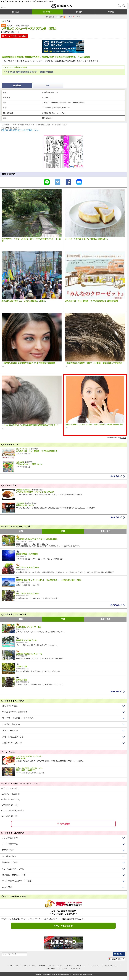The image size is (129, 980).
Task: Click the search magnifier icon in header
Action: [124, 6]
